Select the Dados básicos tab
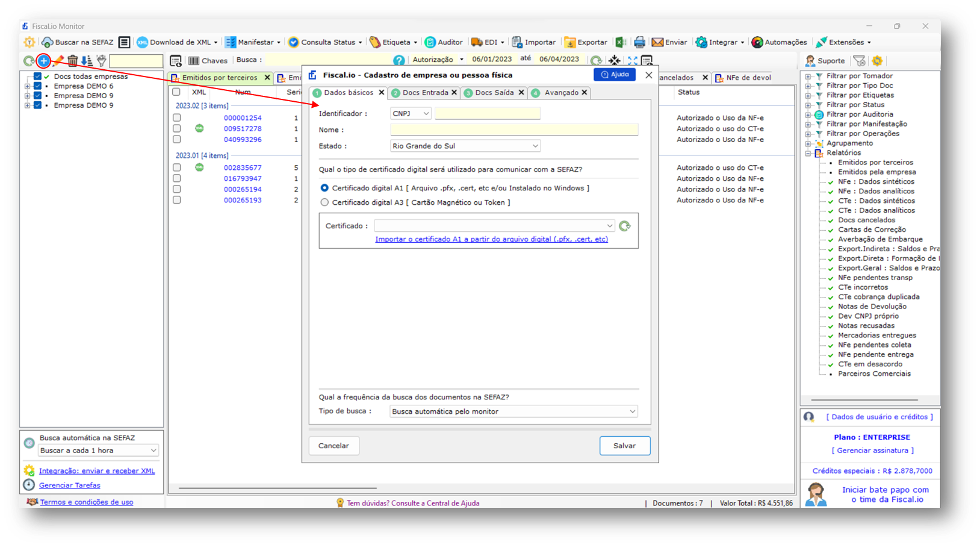980x547 pixels. click(349, 93)
